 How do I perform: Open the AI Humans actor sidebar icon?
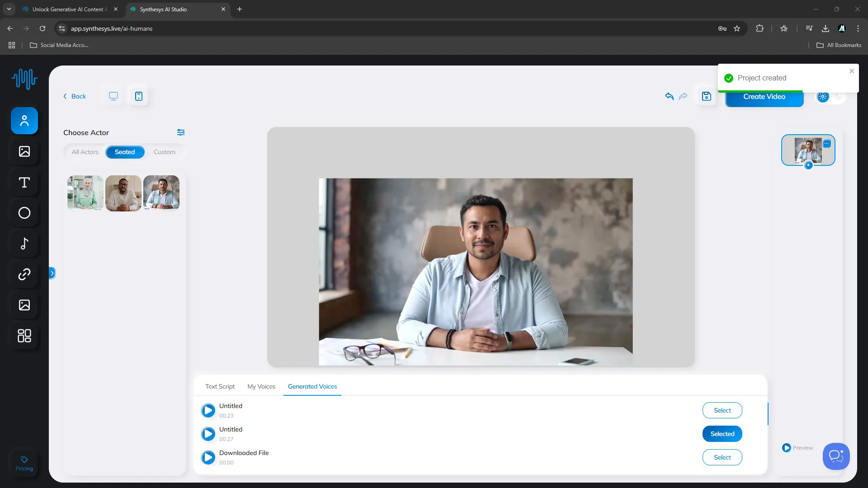coord(24,121)
